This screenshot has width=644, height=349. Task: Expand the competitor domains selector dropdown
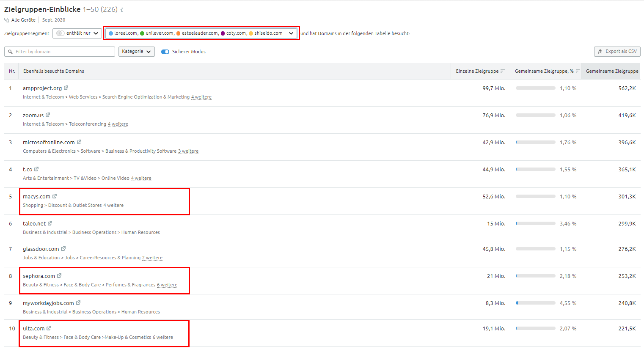click(291, 33)
